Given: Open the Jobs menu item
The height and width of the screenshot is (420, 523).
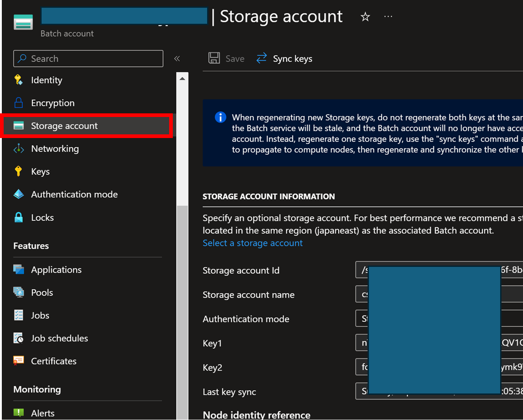Looking at the screenshot, I should (x=40, y=315).
